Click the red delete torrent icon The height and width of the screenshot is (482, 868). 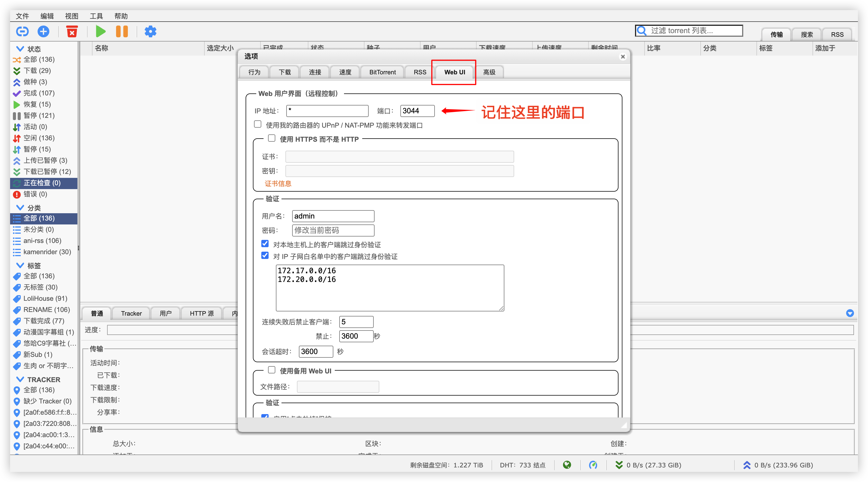pos(72,31)
